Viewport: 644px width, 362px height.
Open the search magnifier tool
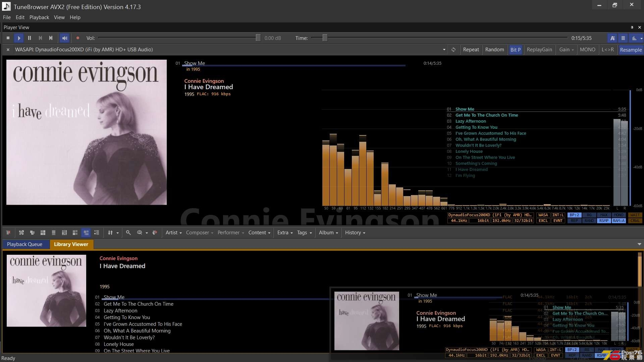tap(128, 233)
